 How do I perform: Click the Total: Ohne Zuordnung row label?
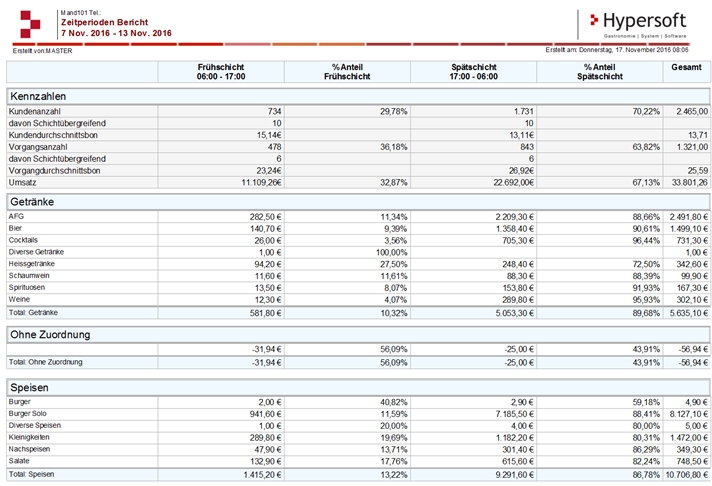pyautogui.click(x=45, y=362)
